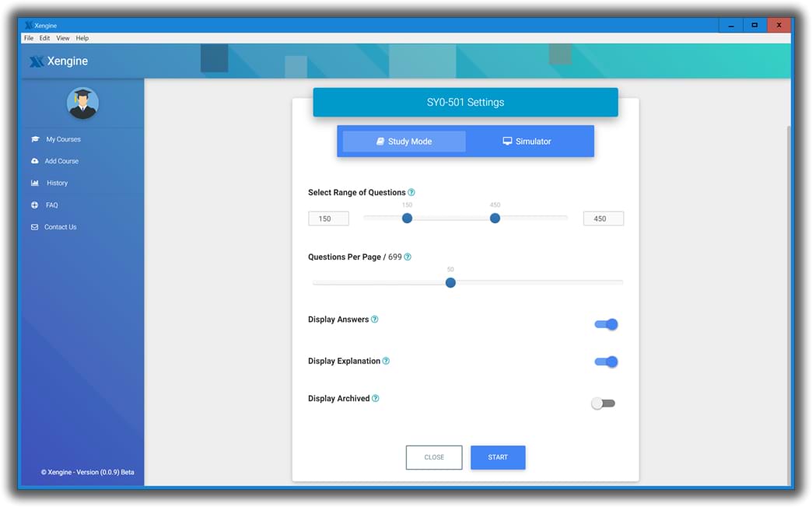Viewport: 812px width, 507px height.
Task: Show help for Display Explanation
Action: coord(386,361)
